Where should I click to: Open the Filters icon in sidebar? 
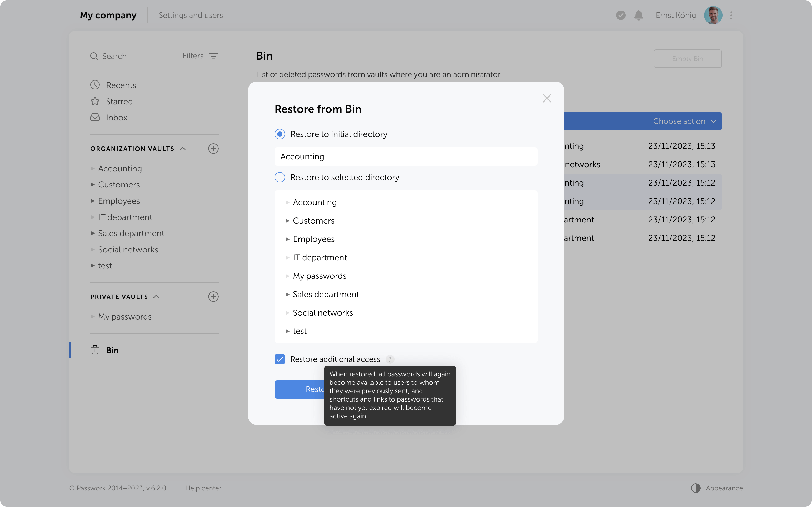213,56
